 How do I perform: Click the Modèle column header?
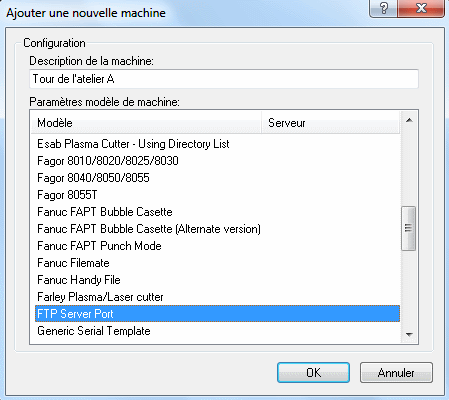pos(146,123)
